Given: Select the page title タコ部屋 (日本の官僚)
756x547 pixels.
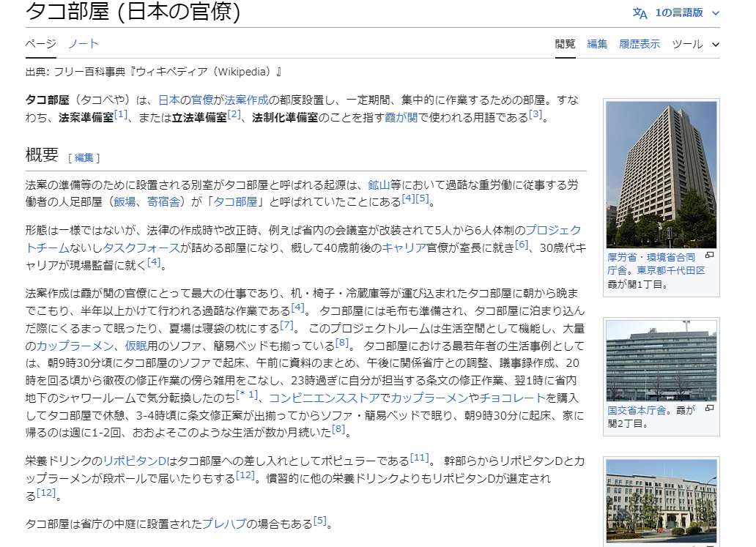Looking at the screenshot, I should tap(133, 12).
